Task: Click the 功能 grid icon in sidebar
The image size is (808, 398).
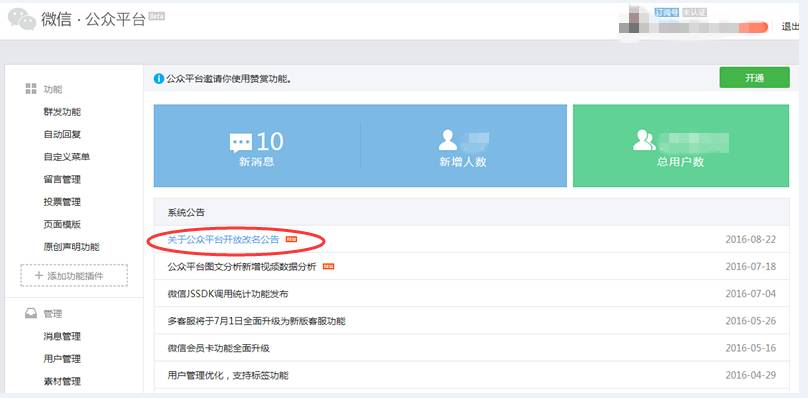Action: 31,89
